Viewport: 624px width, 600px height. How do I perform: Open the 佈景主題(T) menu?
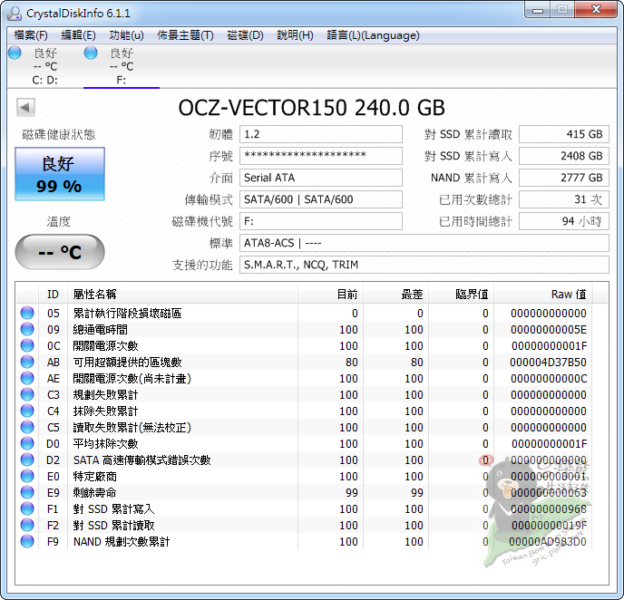pos(185,35)
